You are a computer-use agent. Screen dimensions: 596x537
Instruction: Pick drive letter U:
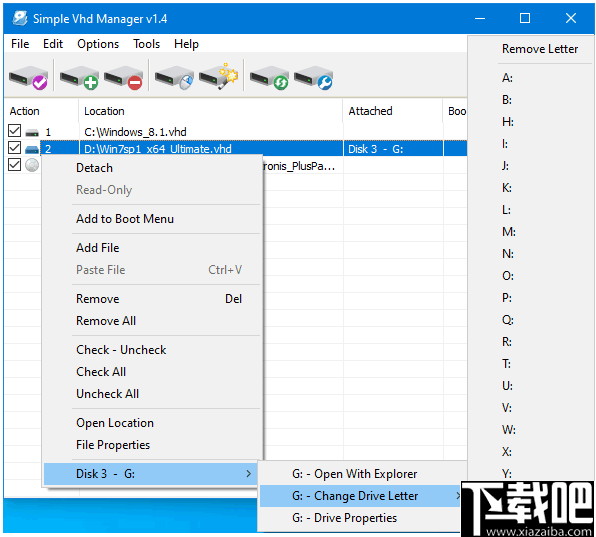532,386
